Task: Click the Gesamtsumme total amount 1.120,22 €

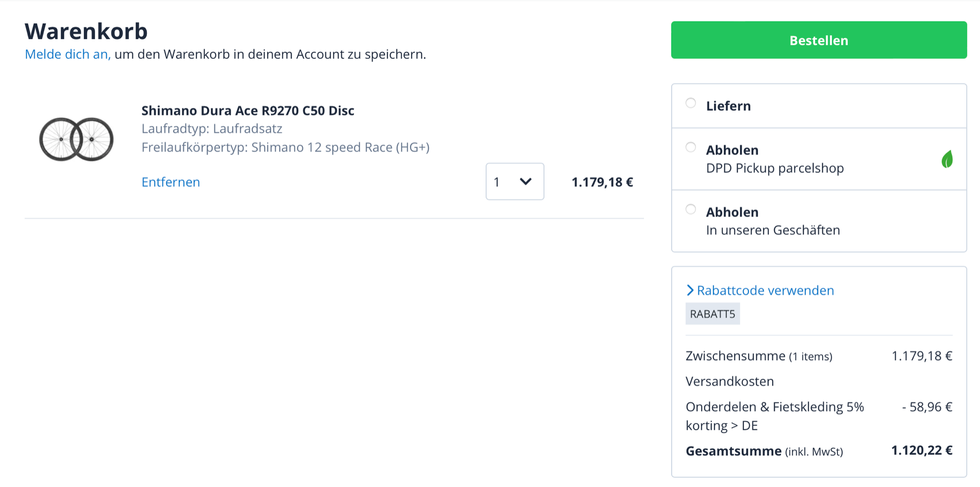Action: pyautogui.click(x=921, y=451)
